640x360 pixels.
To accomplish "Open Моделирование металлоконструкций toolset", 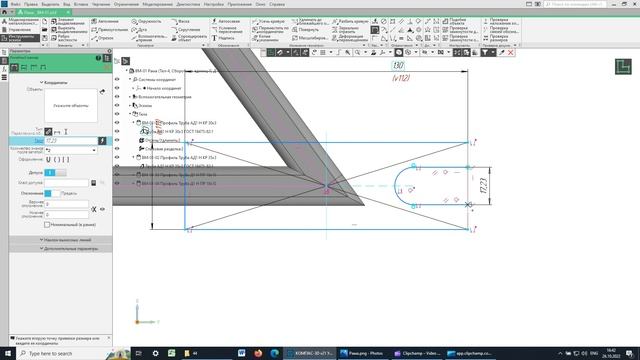I will [x=20, y=21].
